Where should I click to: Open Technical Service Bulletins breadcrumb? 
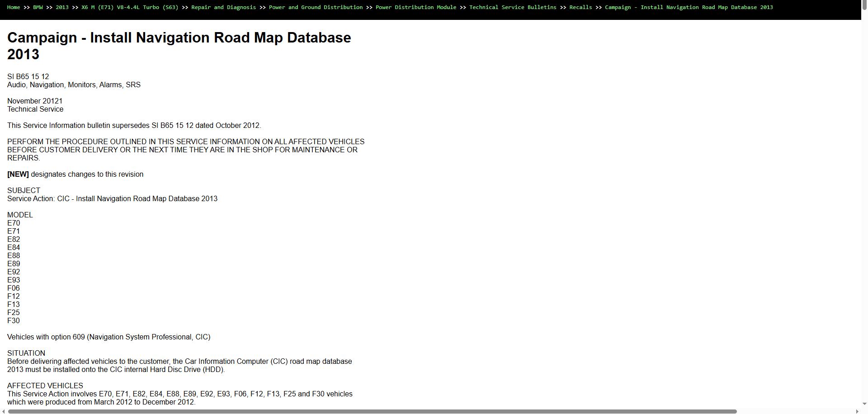click(x=513, y=7)
